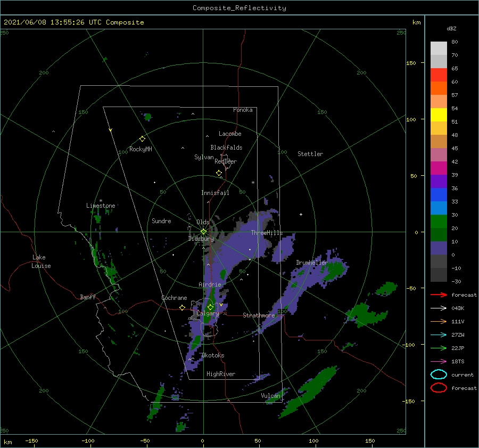Click the ThreeHills label
Viewport: 479px width, 448px height.
267,233
